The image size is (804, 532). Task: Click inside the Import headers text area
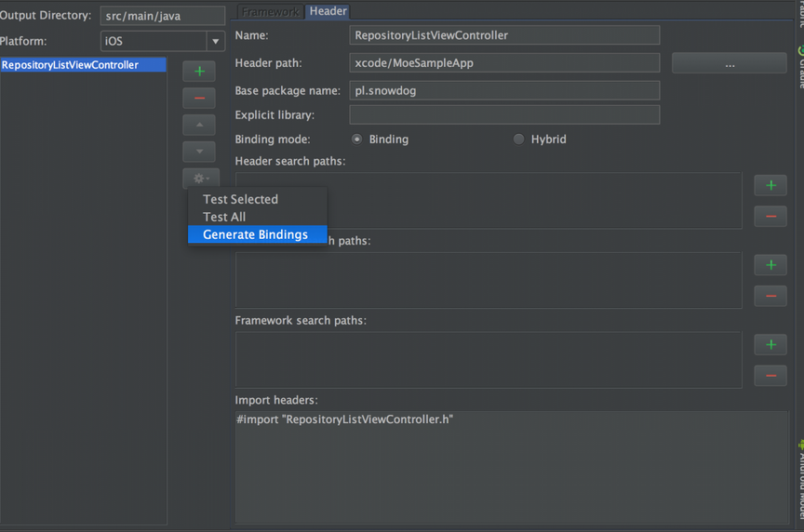(x=512, y=467)
